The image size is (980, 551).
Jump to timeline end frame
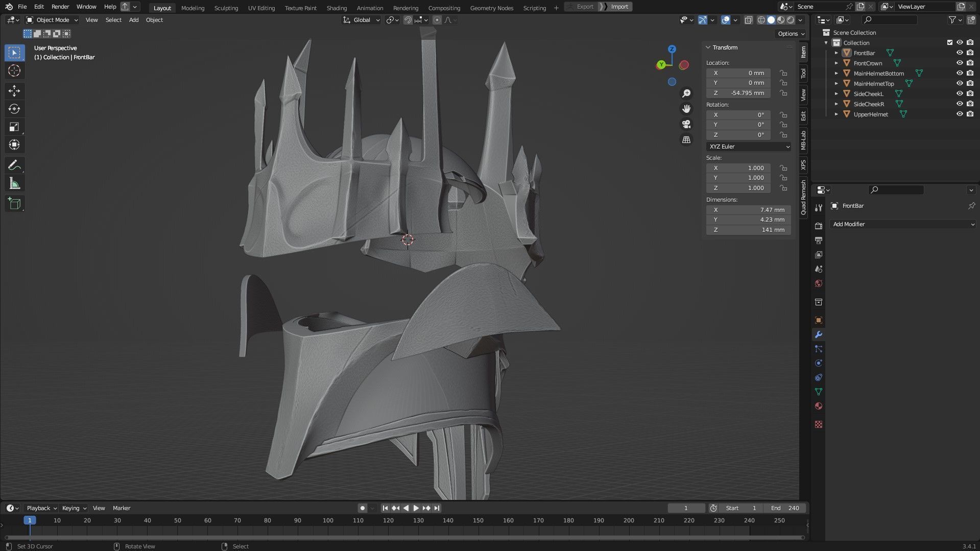pos(437,508)
